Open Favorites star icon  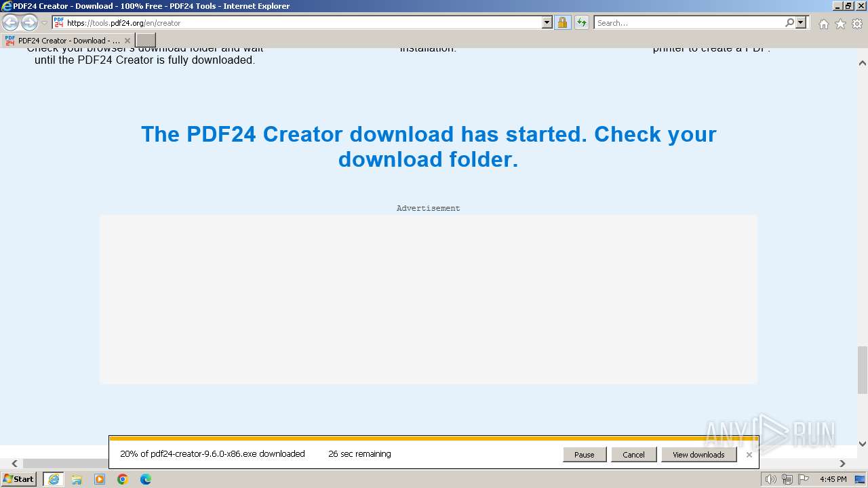840,24
